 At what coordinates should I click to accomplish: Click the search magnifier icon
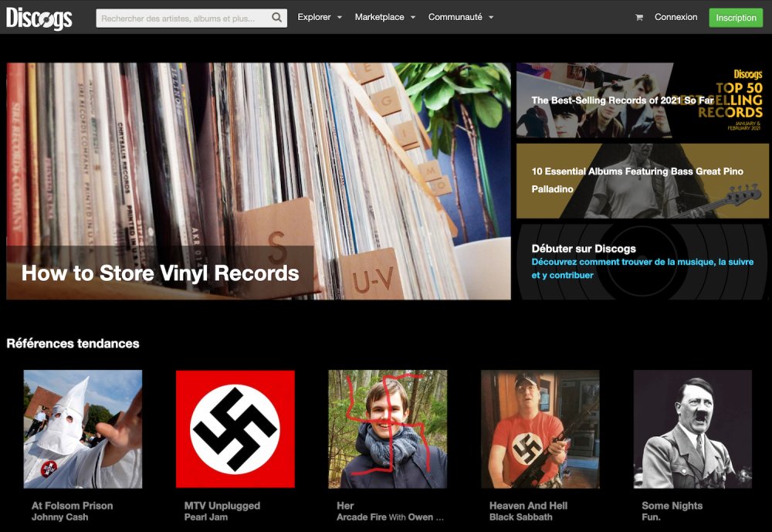[276, 16]
